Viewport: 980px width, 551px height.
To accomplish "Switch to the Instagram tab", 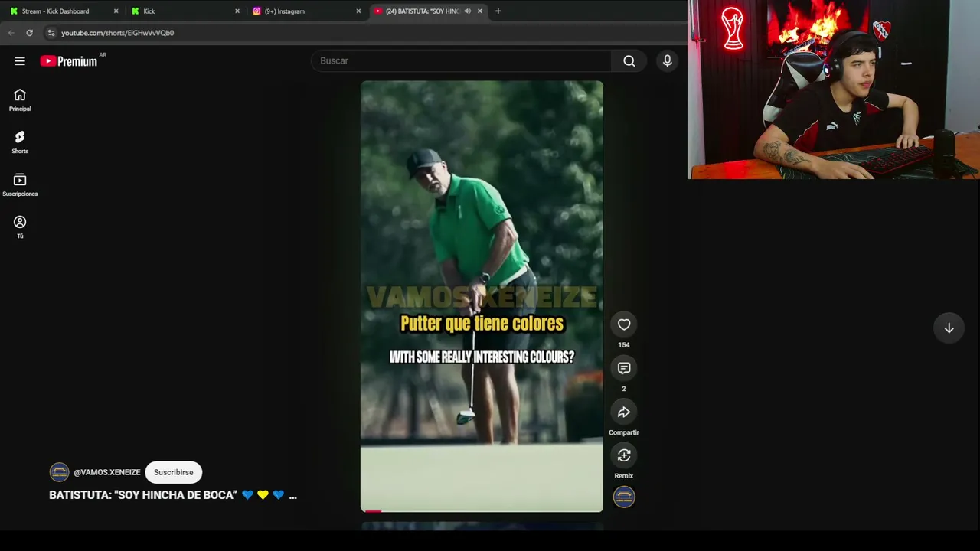I will 306,11.
